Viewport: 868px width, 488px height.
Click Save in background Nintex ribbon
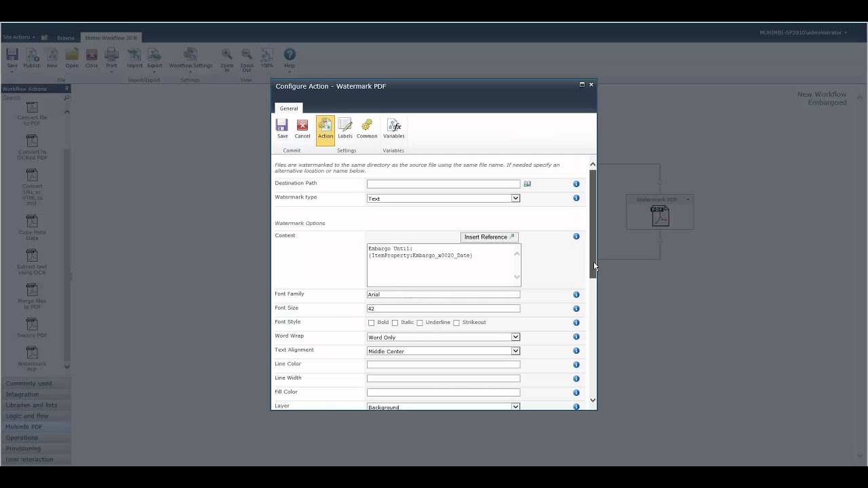coord(12,59)
